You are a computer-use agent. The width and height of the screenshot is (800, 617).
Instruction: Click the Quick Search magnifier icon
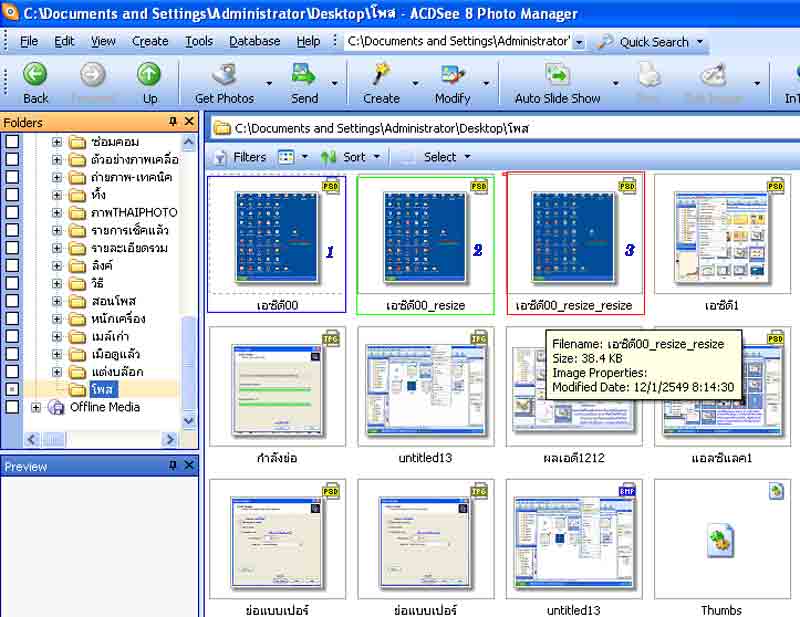click(x=605, y=41)
